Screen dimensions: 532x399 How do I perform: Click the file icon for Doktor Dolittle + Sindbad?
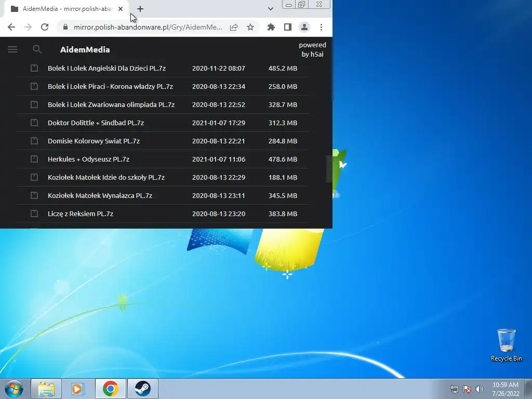point(34,123)
